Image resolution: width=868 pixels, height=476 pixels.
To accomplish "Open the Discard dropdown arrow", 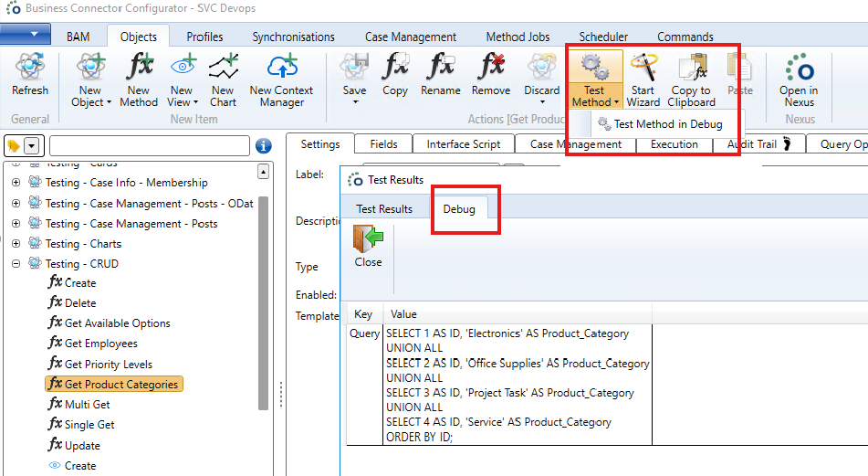I will point(542,102).
